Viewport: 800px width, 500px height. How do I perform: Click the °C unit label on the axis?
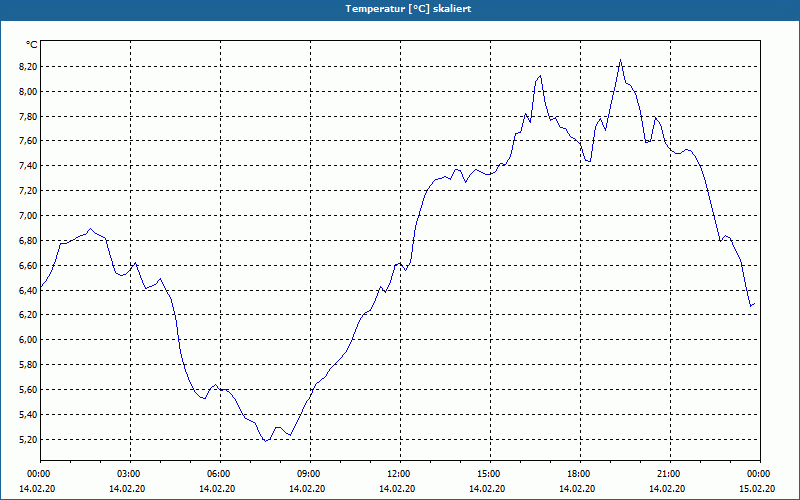click(32, 45)
